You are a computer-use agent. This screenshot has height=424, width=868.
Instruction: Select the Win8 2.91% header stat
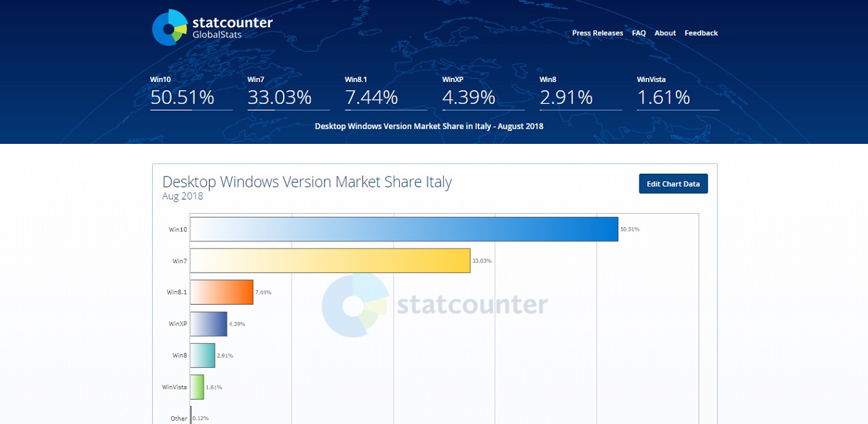pos(581,92)
